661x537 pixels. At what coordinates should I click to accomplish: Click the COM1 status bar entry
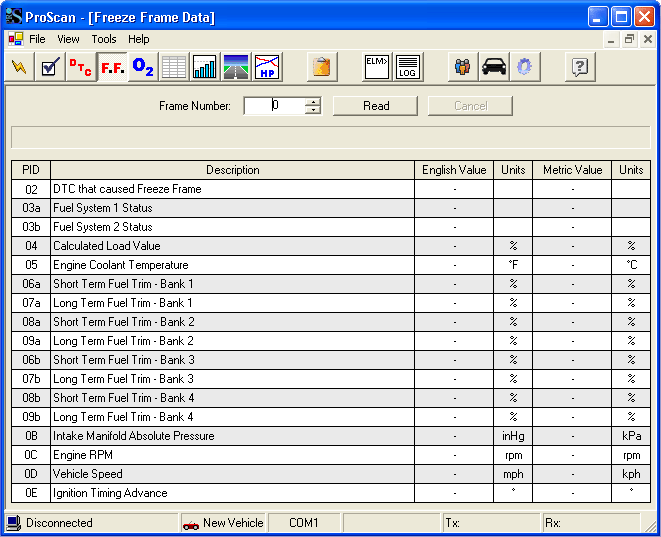[x=304, y=523]
